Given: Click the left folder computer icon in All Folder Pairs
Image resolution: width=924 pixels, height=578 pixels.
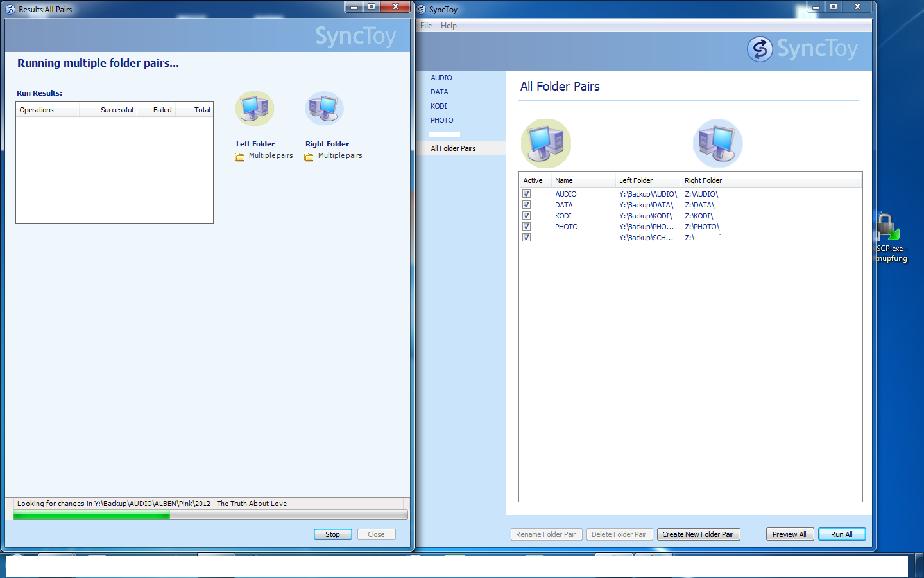Looking at the screenshot, I should click(546, 143).
